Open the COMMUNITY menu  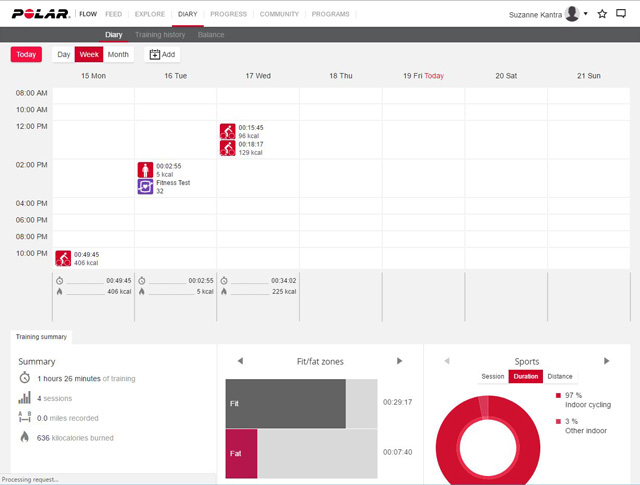(x=279, y=14)
